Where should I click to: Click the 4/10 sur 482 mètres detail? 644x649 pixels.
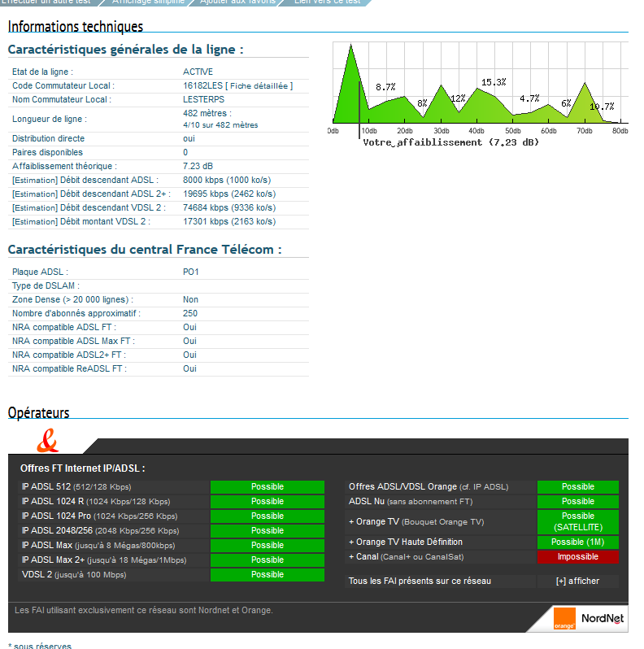pos(220,125)
